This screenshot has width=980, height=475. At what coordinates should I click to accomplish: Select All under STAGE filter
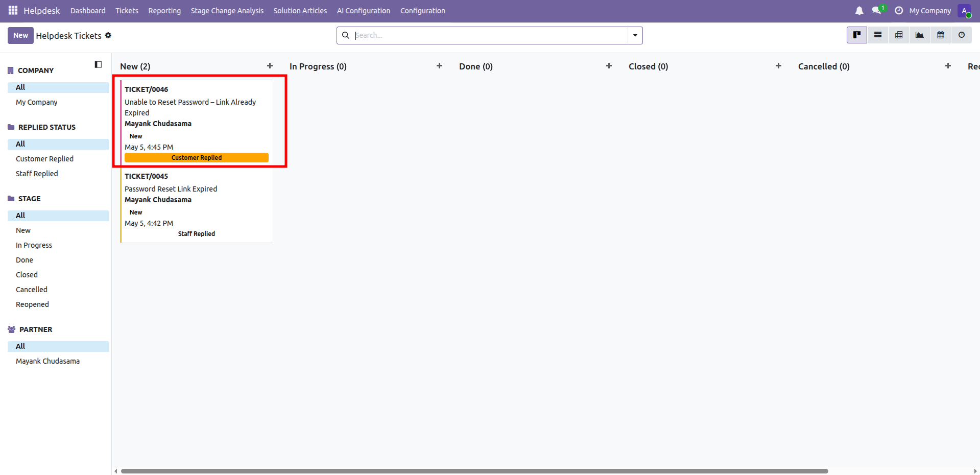tap(58, 216)
